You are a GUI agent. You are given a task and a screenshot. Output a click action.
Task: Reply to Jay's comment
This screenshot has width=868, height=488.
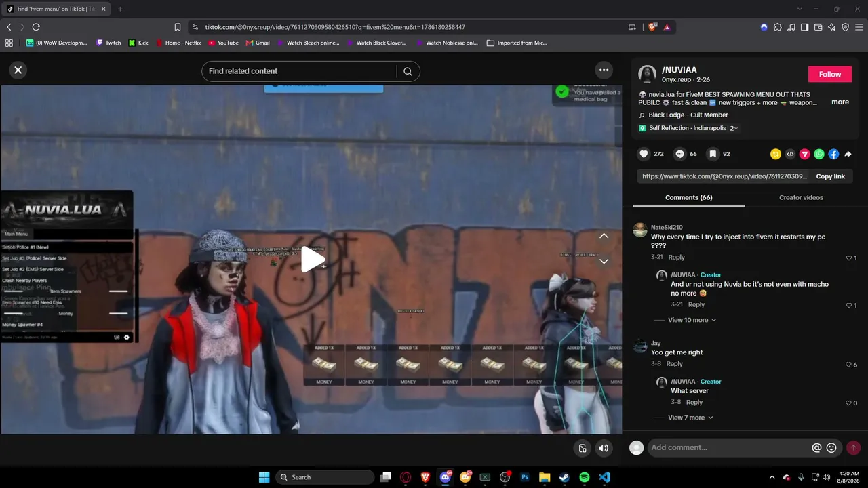click(x=674, y=364)
